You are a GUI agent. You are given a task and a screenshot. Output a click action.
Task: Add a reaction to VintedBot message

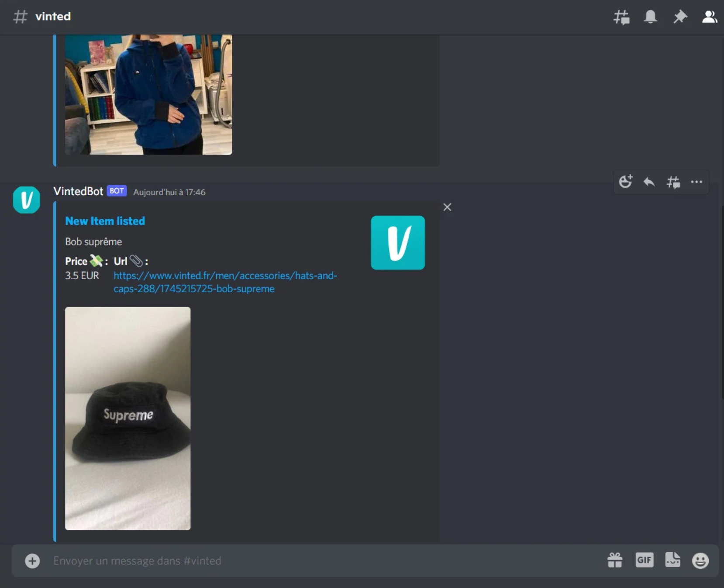[x=625, y=182]
